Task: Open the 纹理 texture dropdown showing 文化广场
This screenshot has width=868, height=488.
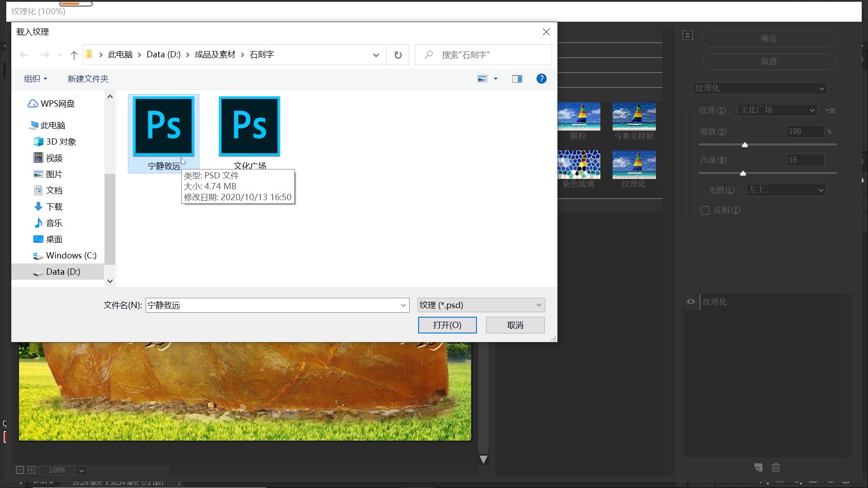Action: pos(778,110)
